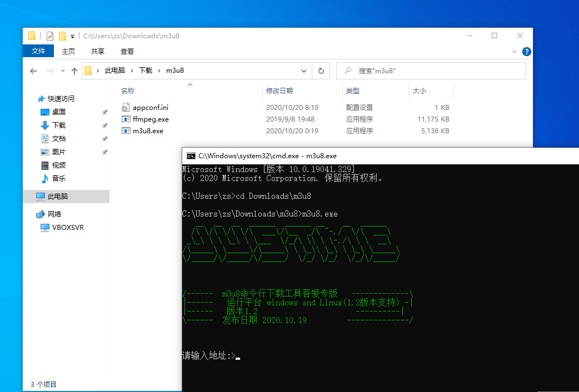The height and width of the screenshot is (392, 579).
Task: Click 配置设置 type of appconf.ini
Action: tap(360, 107)
